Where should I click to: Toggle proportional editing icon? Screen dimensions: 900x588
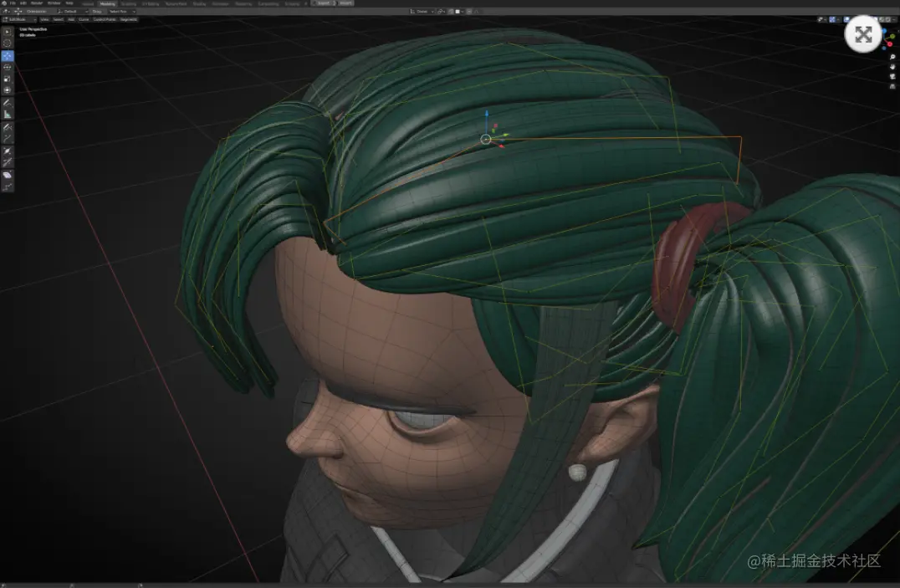pyautogui.click(x=469, y=12)
